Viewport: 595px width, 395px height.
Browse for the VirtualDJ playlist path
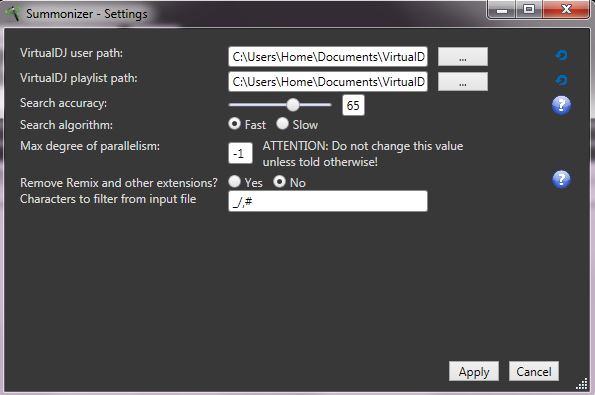463,82
